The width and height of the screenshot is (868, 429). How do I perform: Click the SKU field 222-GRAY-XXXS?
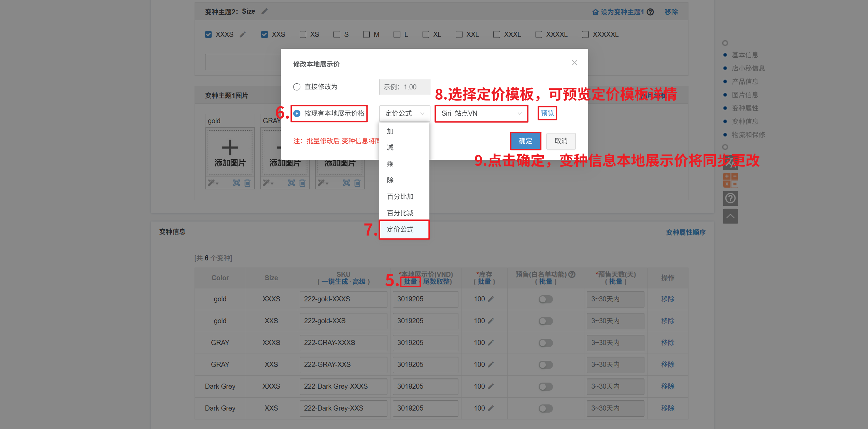point(343,343)
